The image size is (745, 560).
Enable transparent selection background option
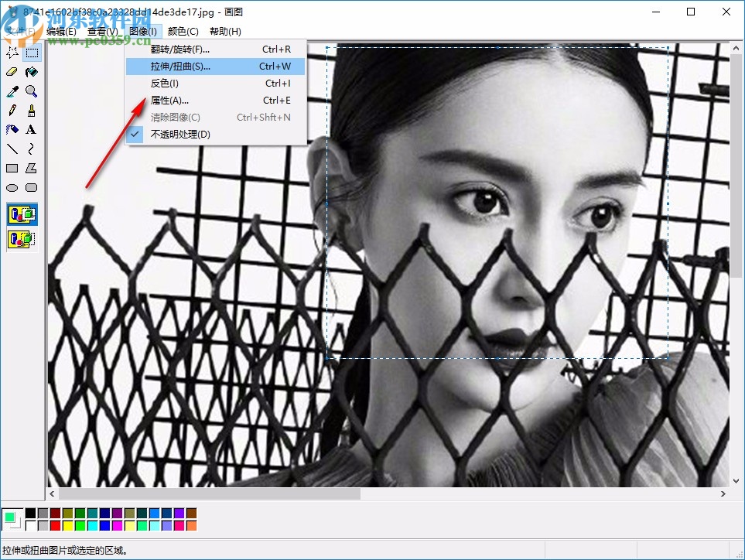click(21, 241)
